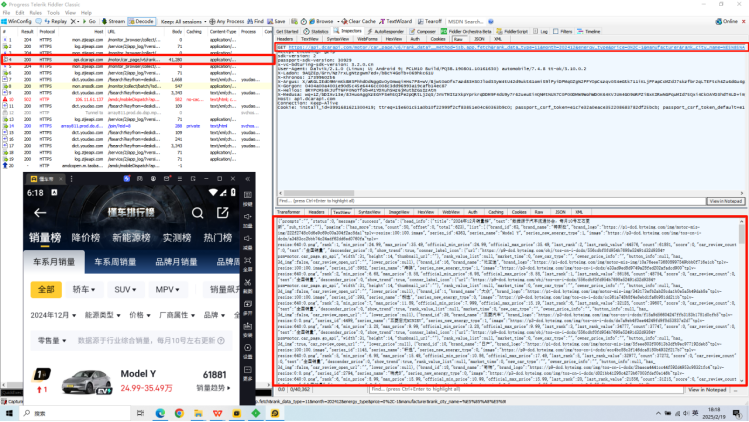Open the Timeline tab
This screenshot has height=422, width=749.
click(588, 32)
